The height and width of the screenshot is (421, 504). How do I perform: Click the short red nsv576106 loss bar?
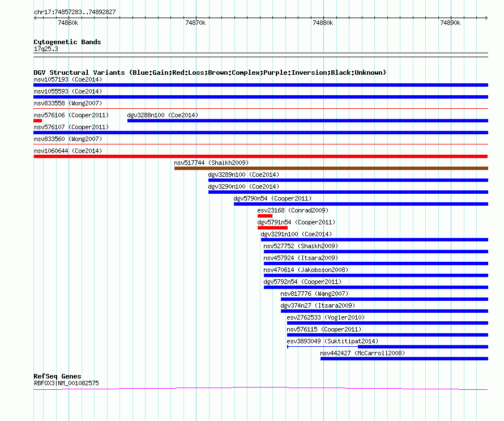[x=37, y=121]
